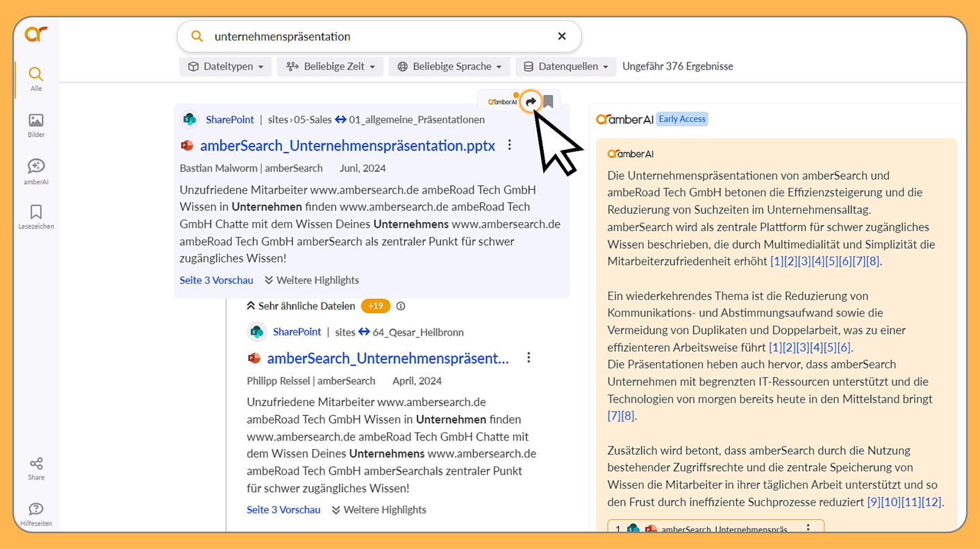This screenshot has width=980, height=549.
Task: Click the info icon next to the +19 badge
Action: [401, 306]
